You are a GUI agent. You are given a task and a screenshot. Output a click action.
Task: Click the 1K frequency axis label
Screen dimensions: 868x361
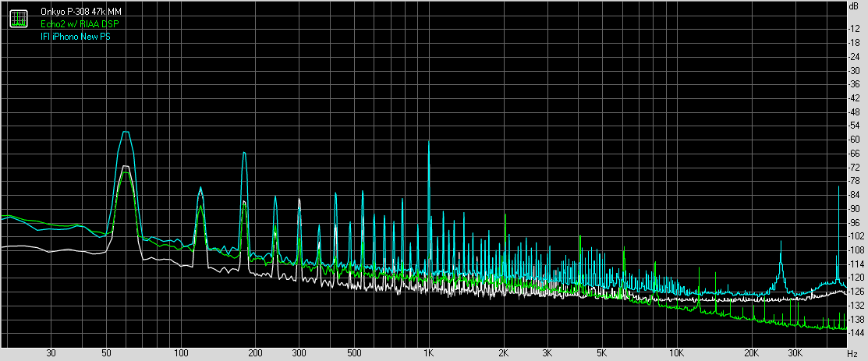click(429, 353)
